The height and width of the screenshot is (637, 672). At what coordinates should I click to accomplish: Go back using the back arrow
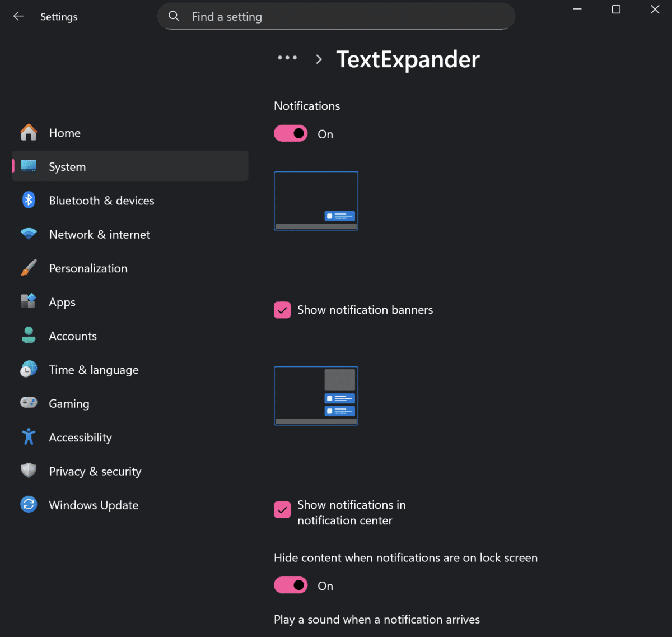pyautogui.click(x=18, y=16)
